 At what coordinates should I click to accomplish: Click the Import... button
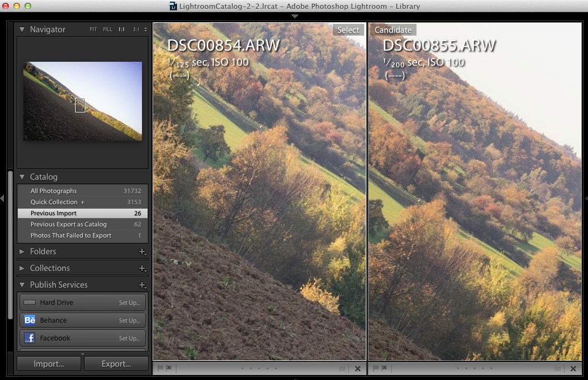coord(49,364)
